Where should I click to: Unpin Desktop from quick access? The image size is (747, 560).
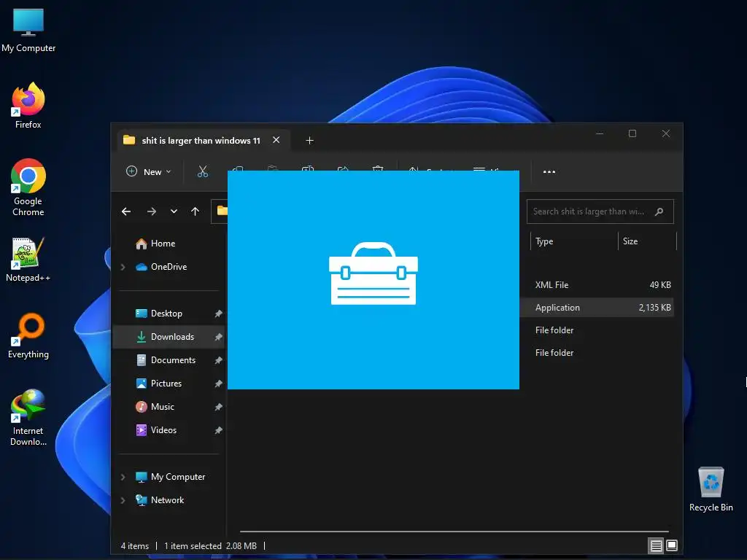pos(218,314)
